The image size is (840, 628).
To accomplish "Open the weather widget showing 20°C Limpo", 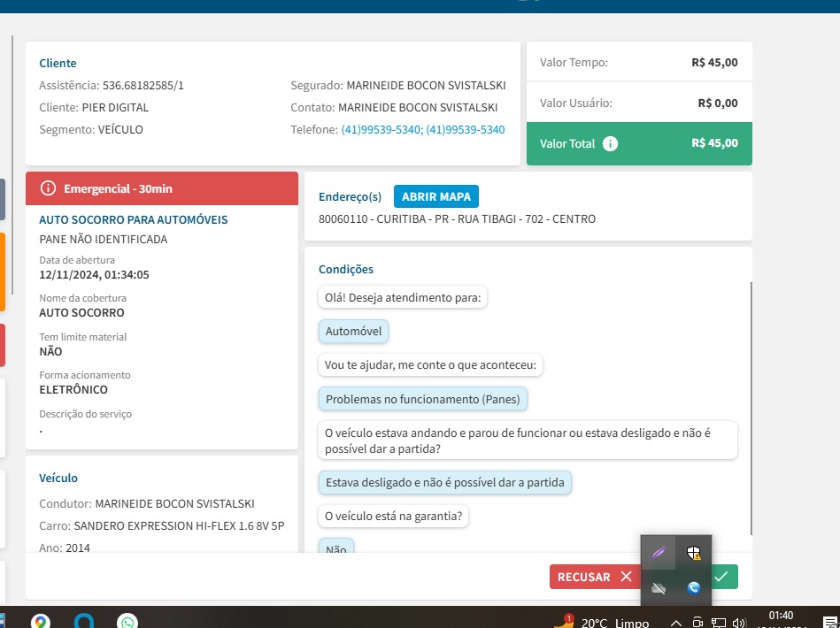I will click(603, 622).
